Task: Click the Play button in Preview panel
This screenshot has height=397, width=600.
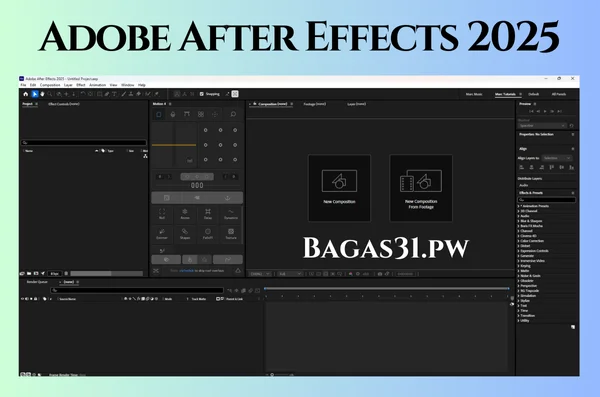Action: (545, 111)
